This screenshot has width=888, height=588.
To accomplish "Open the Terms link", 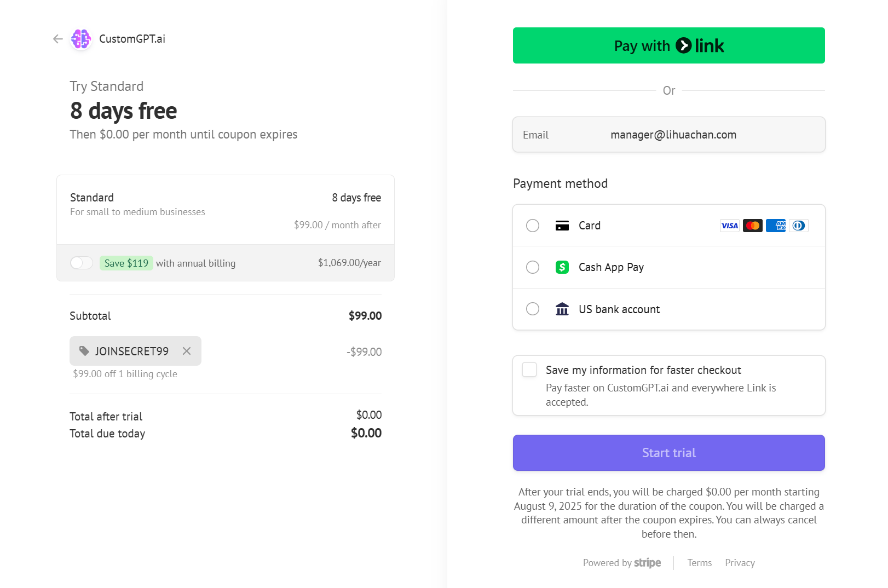I will pos(700,563).
